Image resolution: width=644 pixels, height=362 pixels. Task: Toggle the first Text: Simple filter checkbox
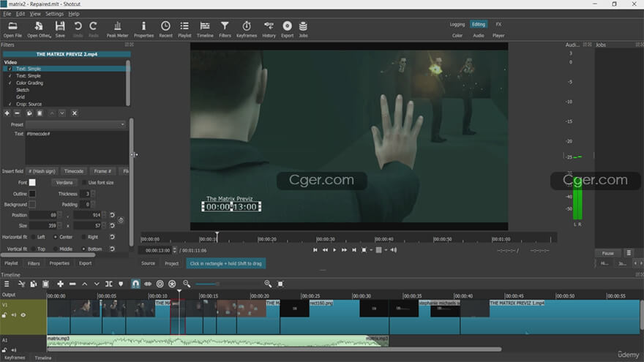[x=10, y=69]
